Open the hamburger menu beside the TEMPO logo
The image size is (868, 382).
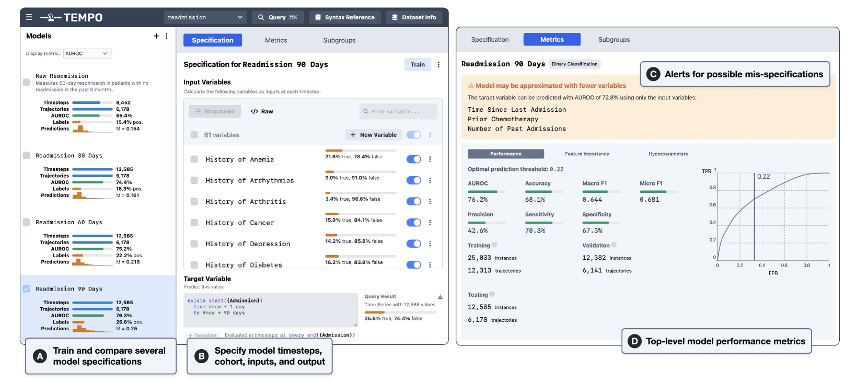(x=29, y=17)
